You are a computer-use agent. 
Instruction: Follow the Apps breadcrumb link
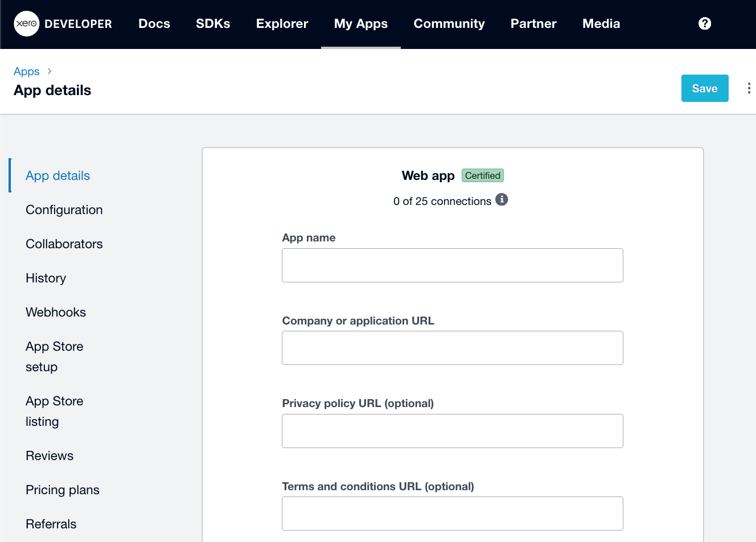click(x=26, y=71)
